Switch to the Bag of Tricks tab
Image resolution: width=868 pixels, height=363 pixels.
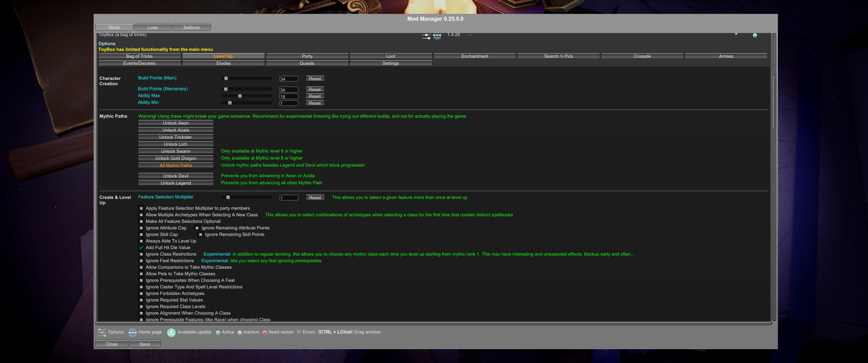[139, 56]
